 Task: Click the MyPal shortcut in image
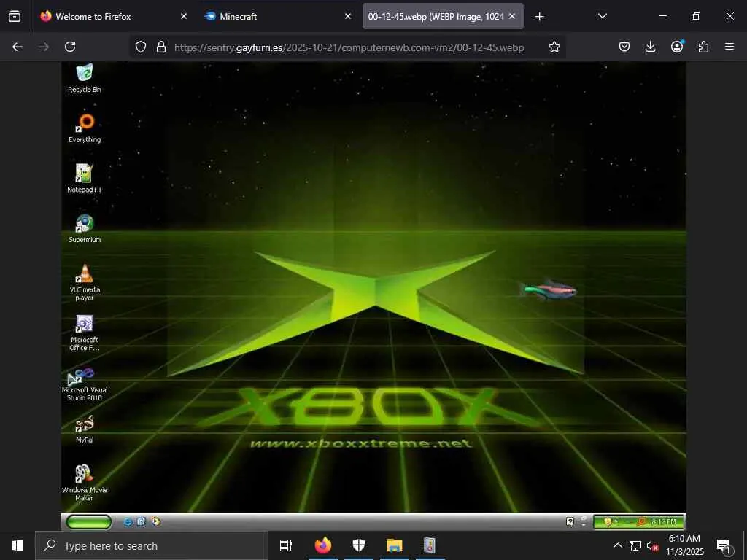point(85,429)
